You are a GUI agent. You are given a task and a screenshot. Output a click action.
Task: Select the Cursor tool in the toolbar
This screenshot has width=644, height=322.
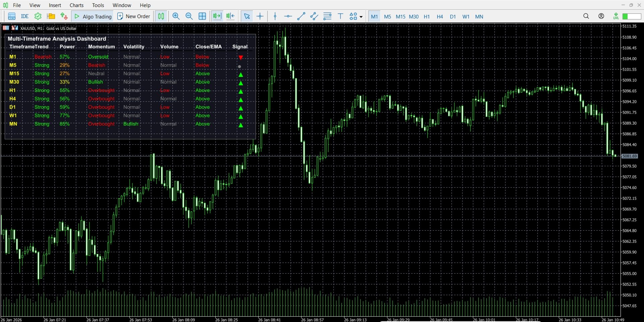pyautogui.click(x=247, y=16)
